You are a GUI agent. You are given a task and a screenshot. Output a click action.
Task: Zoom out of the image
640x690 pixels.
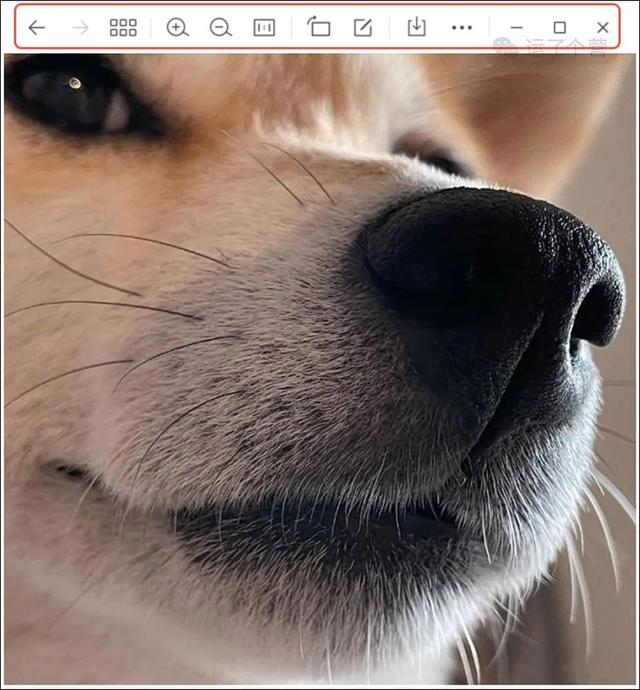pos(221,28)
